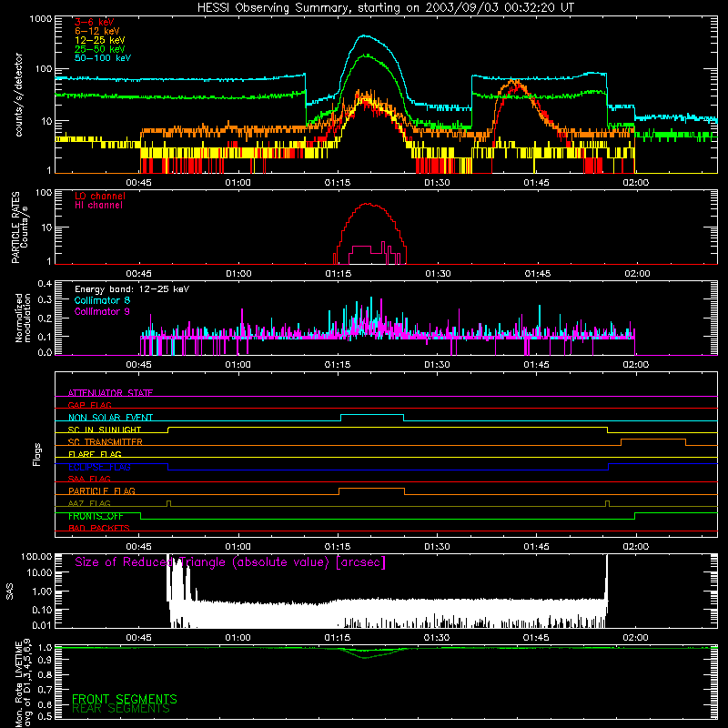Click the HESSI Observing Summary title text
Screen dimensions: 728x728
(x=385, y=8)
